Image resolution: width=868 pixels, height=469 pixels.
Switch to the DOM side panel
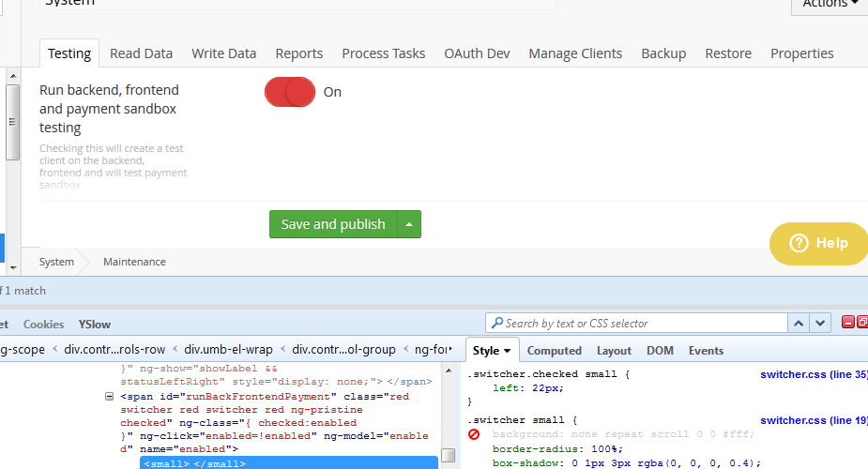pyautogui.click(x=660, y=351)
